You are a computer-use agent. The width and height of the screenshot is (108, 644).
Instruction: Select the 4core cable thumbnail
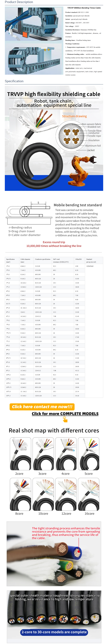(x=66, y=454)
